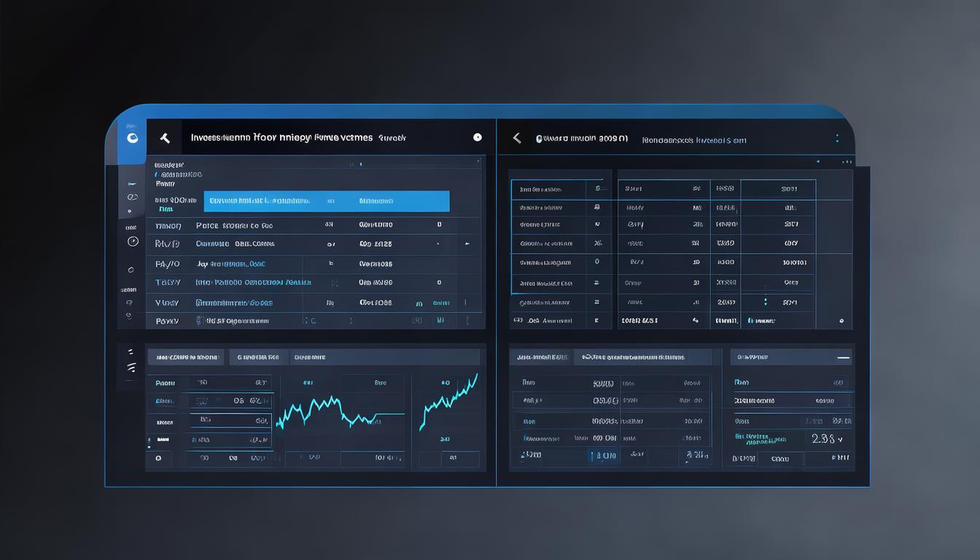Go back using the right panel chevron arrow
The width and height of the screenshot is (980, 560).
[517, 138]
